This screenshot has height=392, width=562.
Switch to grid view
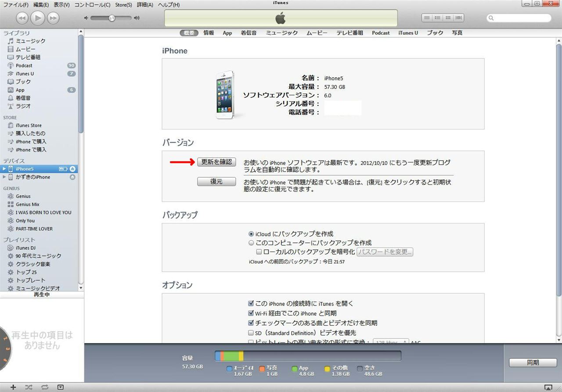click(x=448, y=18)
